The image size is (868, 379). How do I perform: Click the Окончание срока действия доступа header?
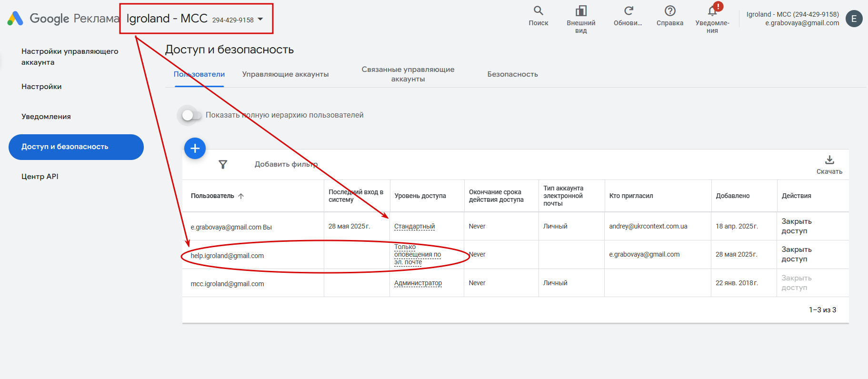click(x=496, y=196)
